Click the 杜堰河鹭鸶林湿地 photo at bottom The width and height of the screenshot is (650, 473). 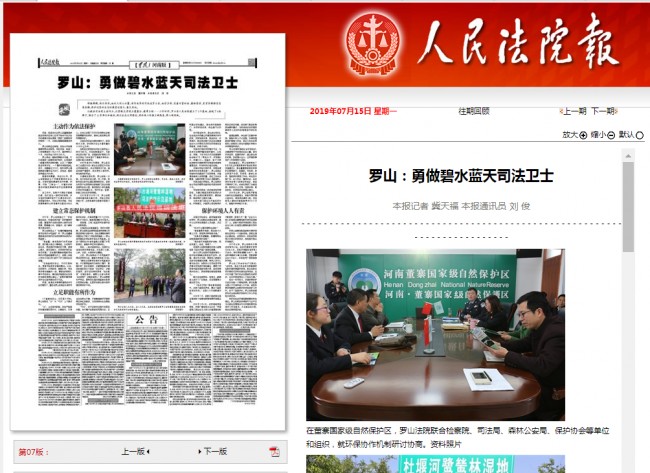click(x=435, y=464)
